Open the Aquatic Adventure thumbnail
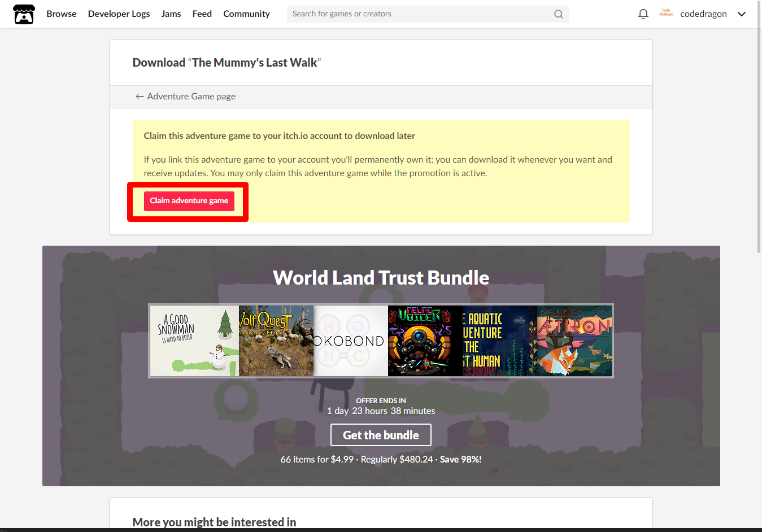 click(500, 341)
